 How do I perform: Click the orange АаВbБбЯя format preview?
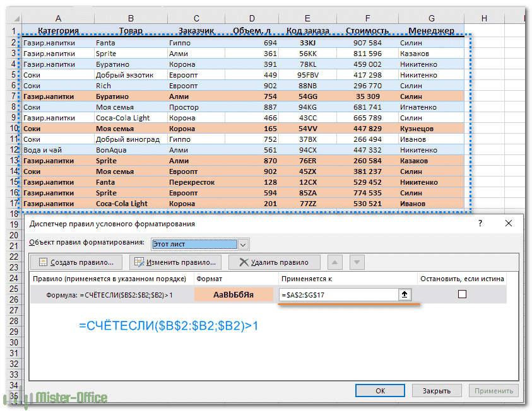click(x=233, y=294)
